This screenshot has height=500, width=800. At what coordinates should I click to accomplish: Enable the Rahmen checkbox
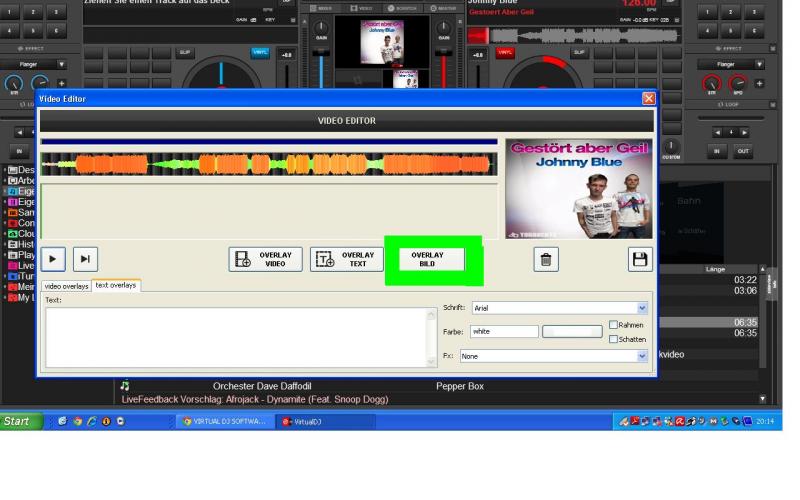pyautogui.click(x=613, y=325)
